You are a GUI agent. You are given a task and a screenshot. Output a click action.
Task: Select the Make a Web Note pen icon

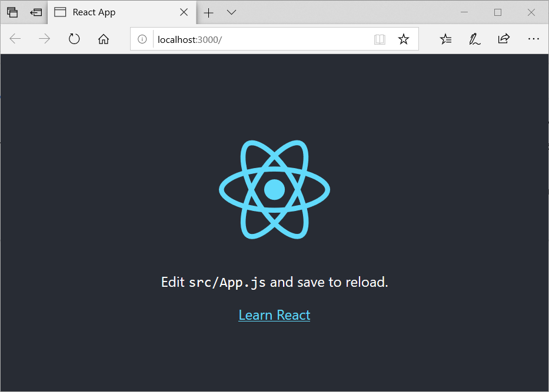pos(475,39)
